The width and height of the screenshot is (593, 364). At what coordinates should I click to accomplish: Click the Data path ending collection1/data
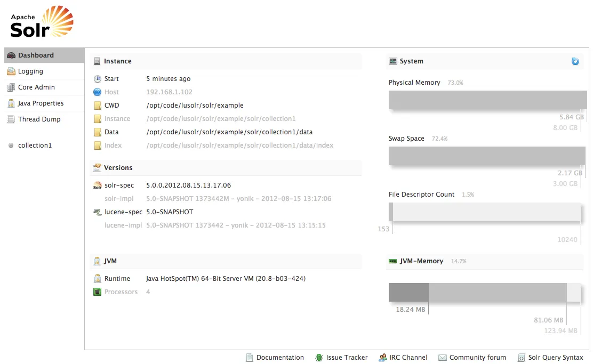(x=229, y=132)
